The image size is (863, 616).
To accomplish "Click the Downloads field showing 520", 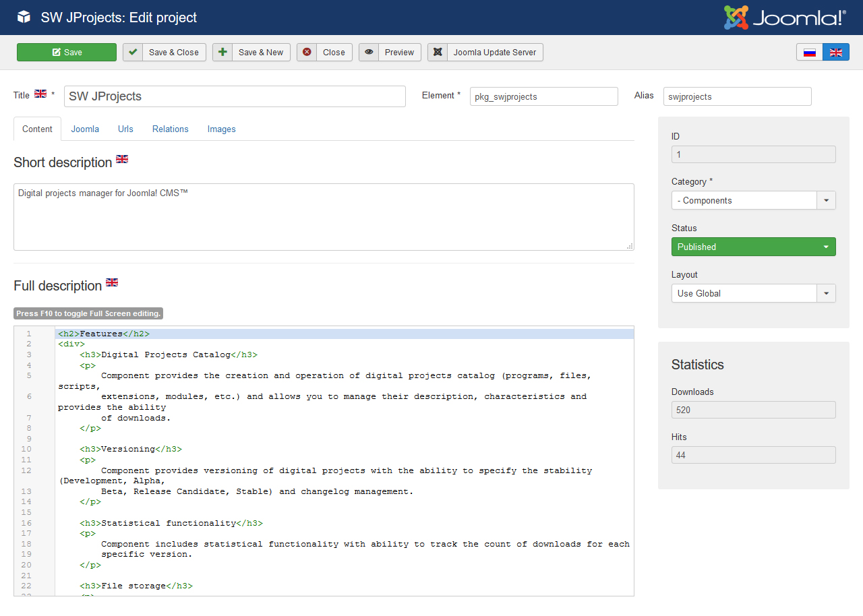I will pyautogui.click(x=754, y=410).
